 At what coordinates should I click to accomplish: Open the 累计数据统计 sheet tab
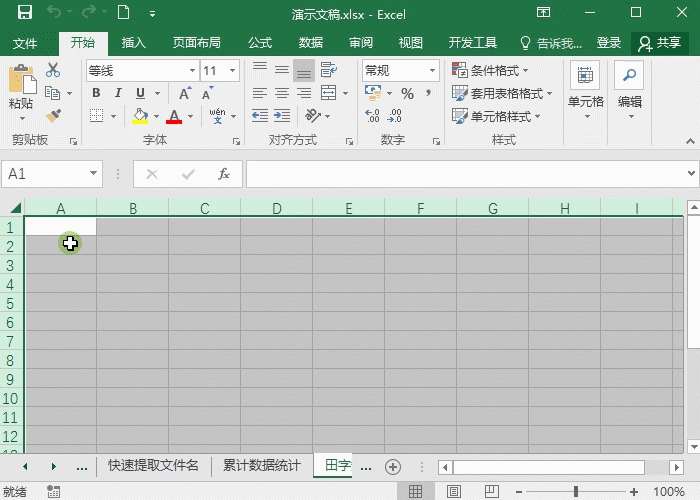click(262, 465)
